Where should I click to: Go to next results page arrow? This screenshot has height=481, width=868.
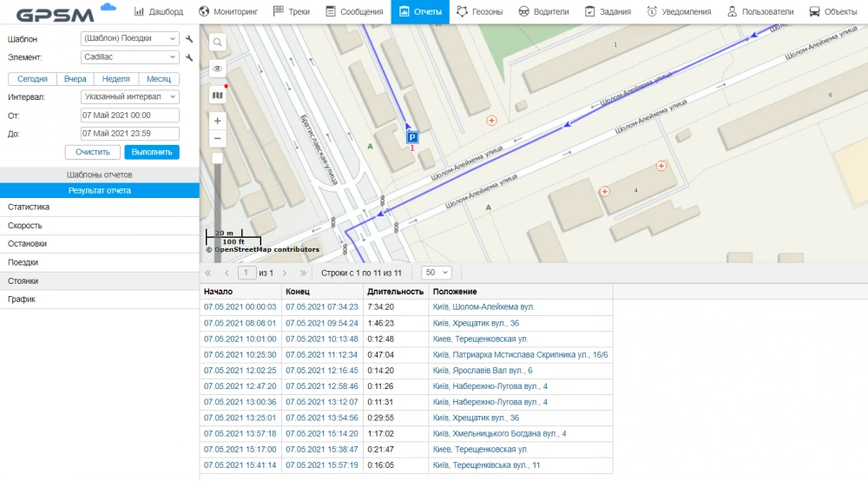[x=285, y=273]
